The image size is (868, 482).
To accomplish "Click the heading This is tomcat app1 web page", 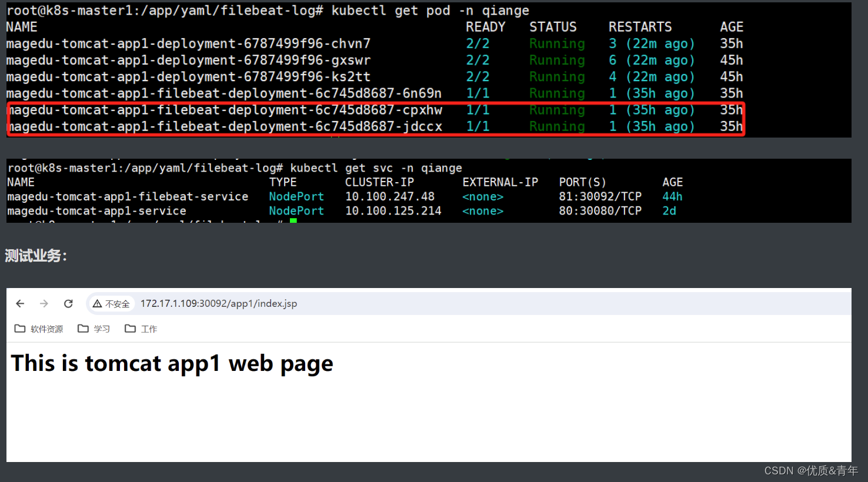I will 172,363.
